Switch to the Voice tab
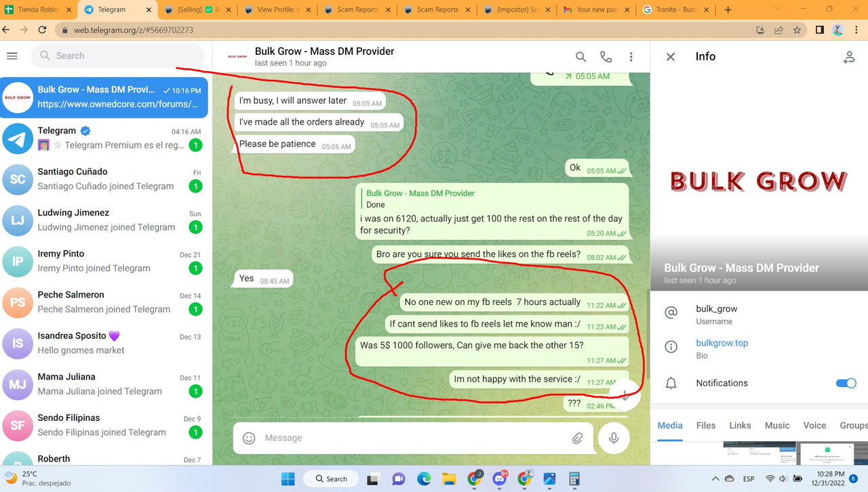Screen dimensions: 868x492 [x=814, y=425]
